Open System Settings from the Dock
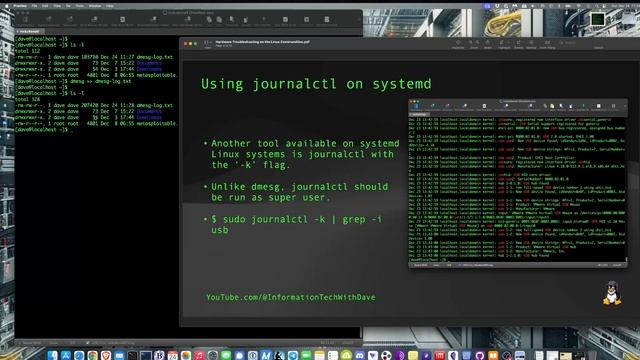Viewport: 640px width, 360px height. [x=213, y=355]
